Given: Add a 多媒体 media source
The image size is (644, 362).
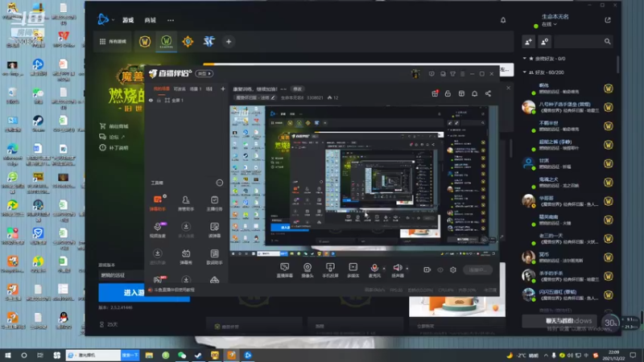Looking at the screenshot, I should 353,270.
